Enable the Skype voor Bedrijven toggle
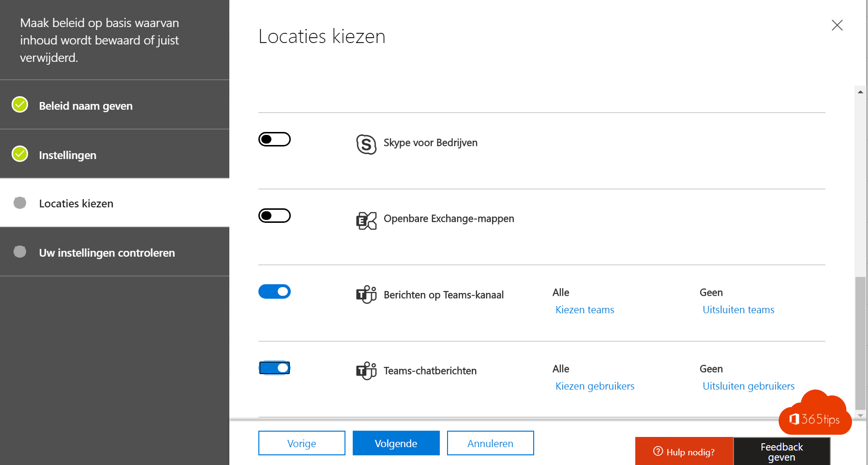The width and height of the screenshot is (868, 465). point(274,139)
